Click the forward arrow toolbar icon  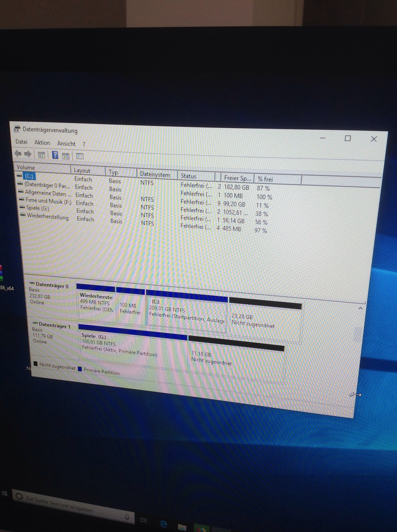pyautogui.click(x=28, y=154)
